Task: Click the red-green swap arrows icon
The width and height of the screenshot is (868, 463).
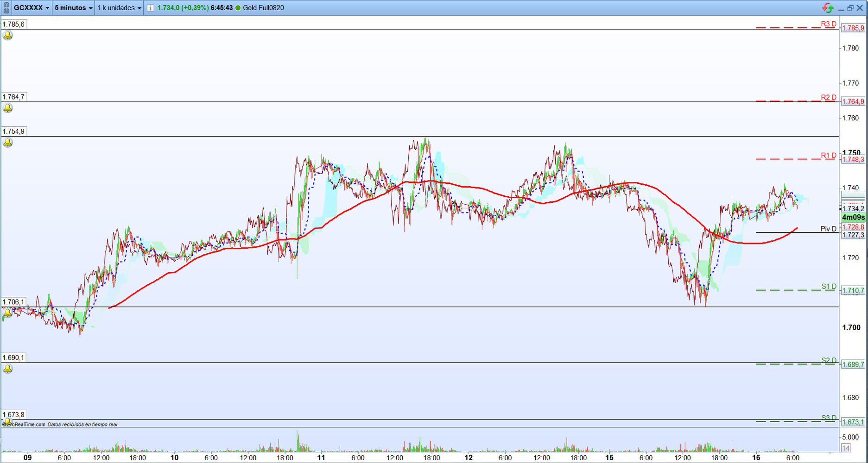Action: 828,8
